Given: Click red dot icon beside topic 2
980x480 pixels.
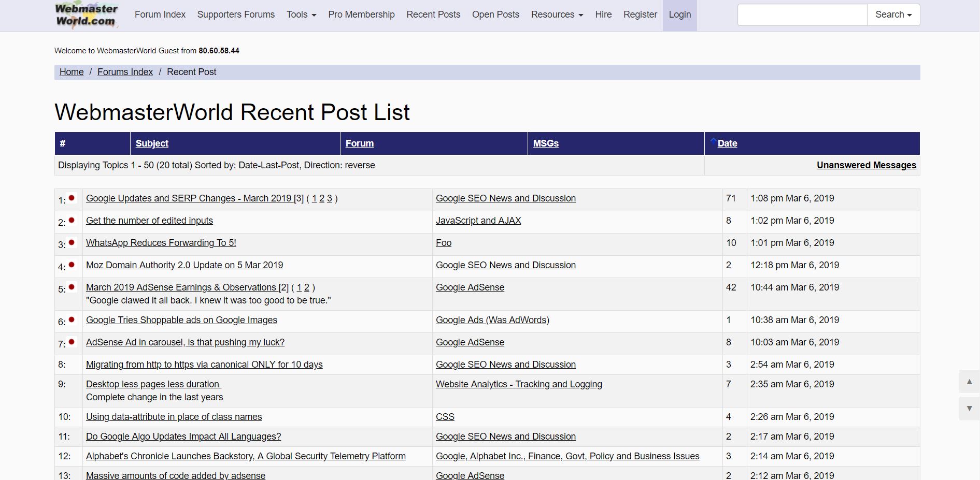Looking at the screenshot, I should [72, 220].
